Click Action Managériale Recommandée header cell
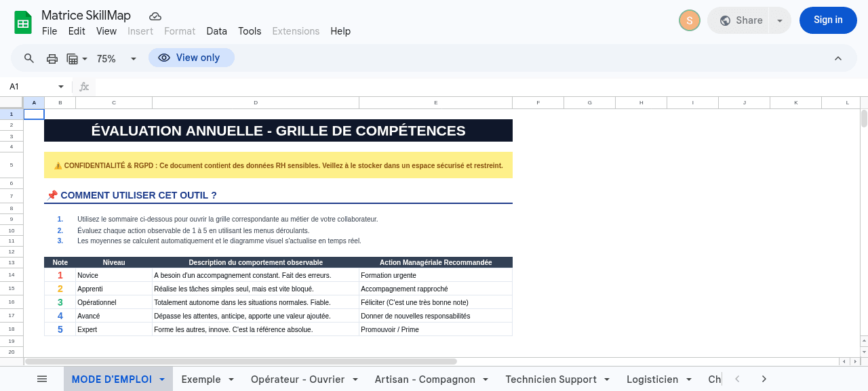 (x=436, y=262)
